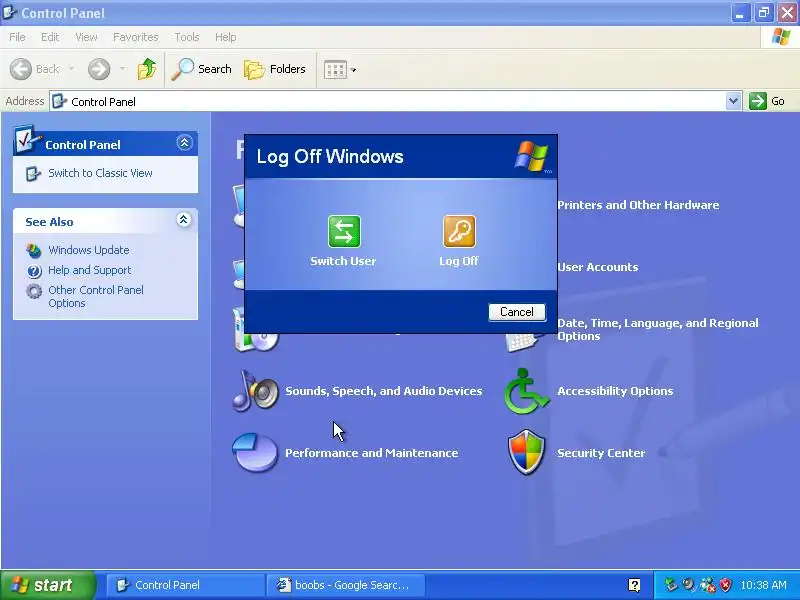The image size is (800, 600).
Task: Click the Other Control Panel Options gear icon
Action: (34, 291)
